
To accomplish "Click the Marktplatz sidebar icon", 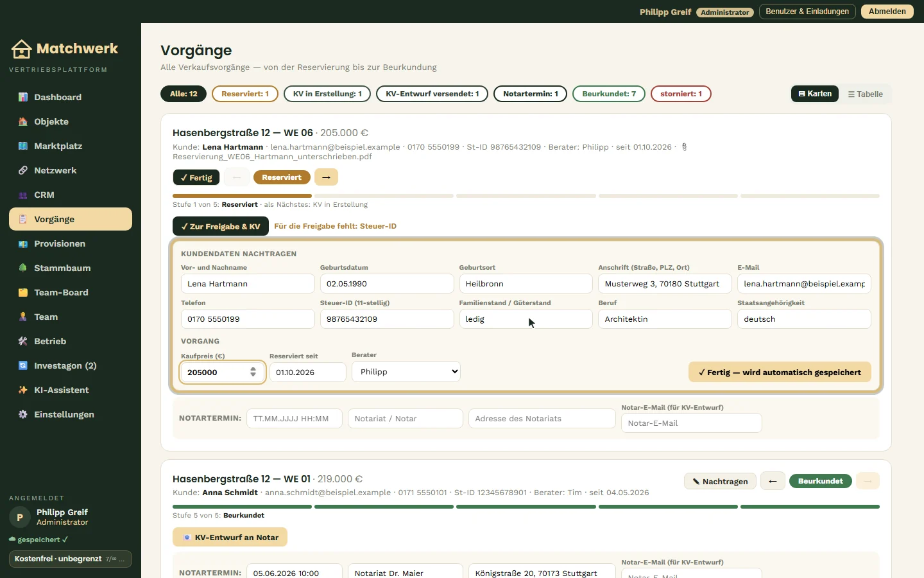I will pyautogui.click(x=23, y=146).
